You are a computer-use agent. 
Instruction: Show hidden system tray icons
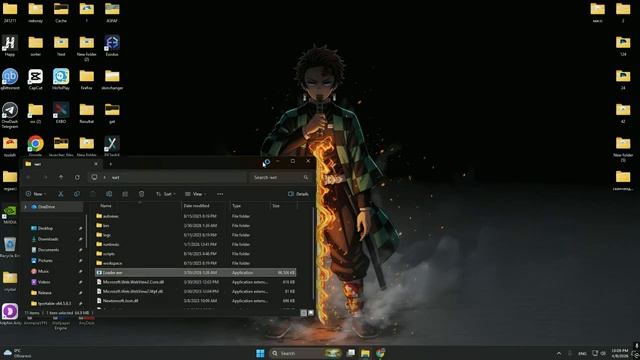559,353
